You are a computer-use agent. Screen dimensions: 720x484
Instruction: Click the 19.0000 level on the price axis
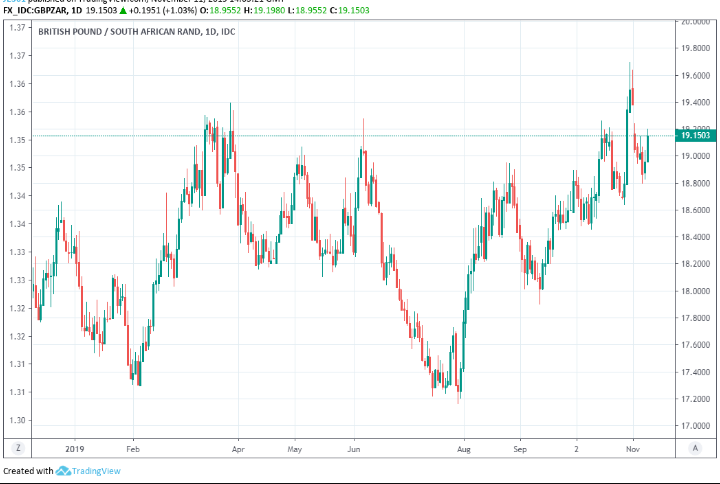pos(695,156)
